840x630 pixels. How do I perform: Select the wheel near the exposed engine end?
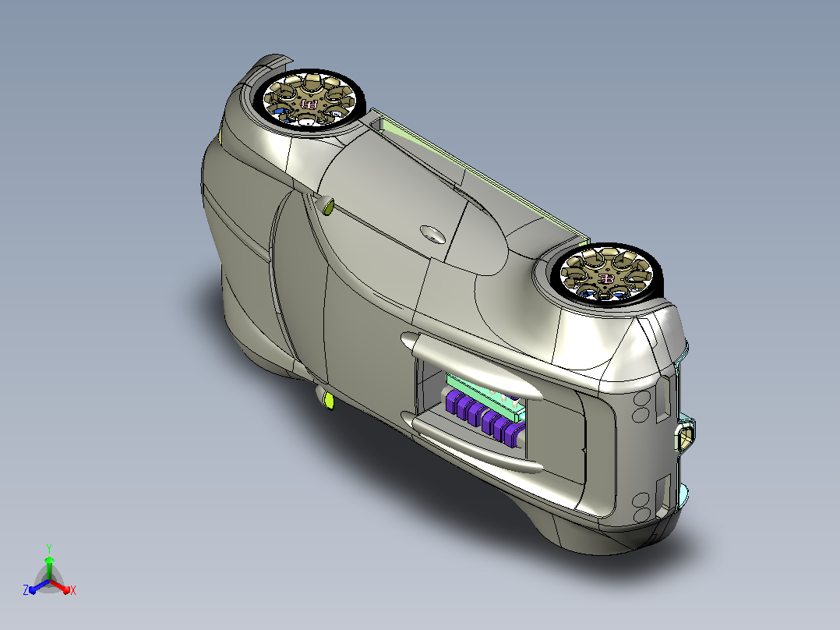pyautogui.click(x=606, y=276)
